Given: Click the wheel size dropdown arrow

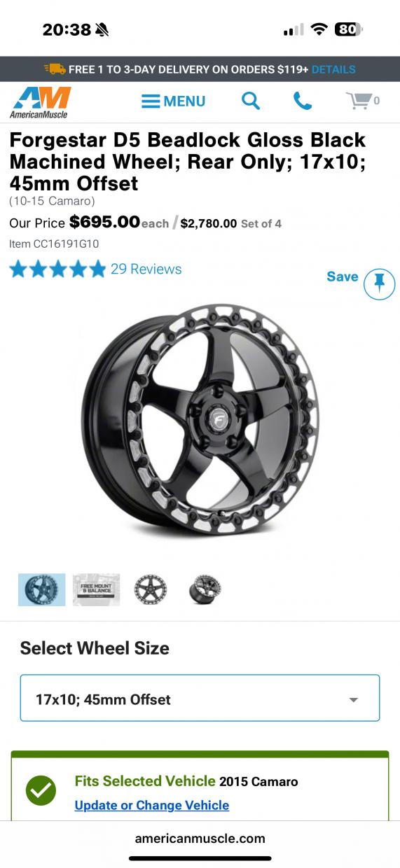Looking at the screenshot, I should coord(354,700).
